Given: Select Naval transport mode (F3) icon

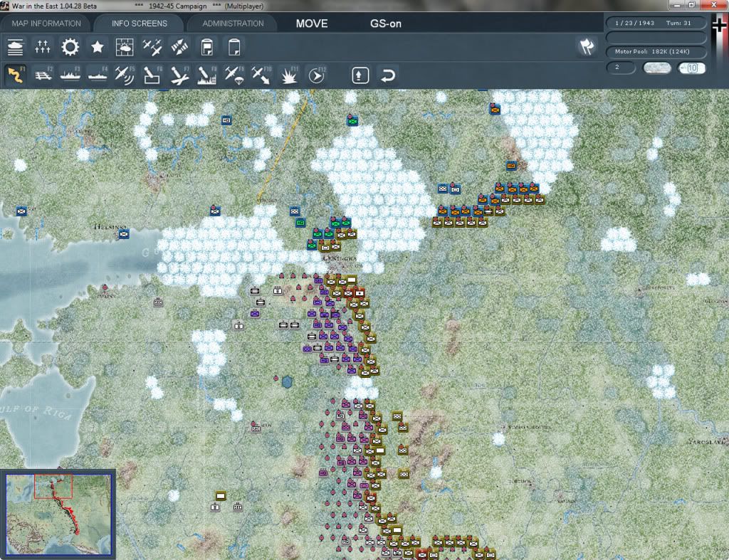Looking at the screenshot, I should tap(70, 75).
